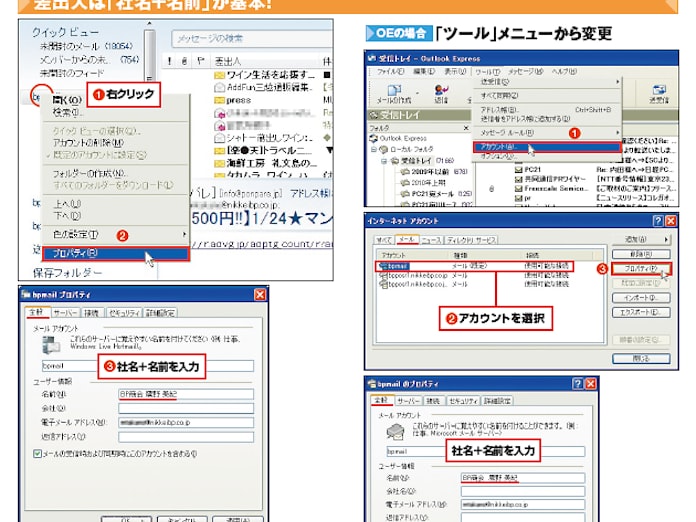Click the 会社 field in bpmail プロパティ dialog
This screenshot has width=696, height=522.
pos(186,408)
